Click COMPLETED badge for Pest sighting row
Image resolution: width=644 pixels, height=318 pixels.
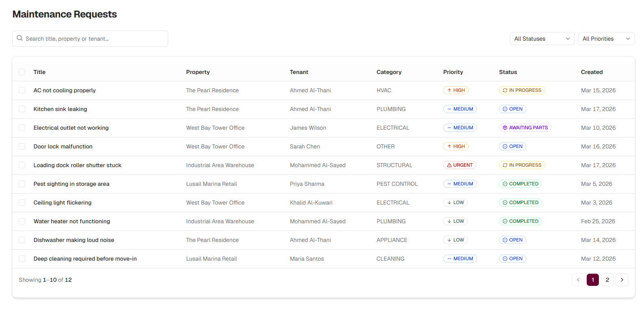point(520,184)
